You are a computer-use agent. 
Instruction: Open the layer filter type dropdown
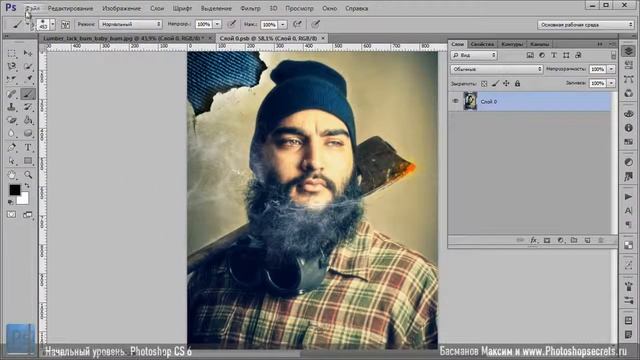pyautogui.click(x=474, y=55)
